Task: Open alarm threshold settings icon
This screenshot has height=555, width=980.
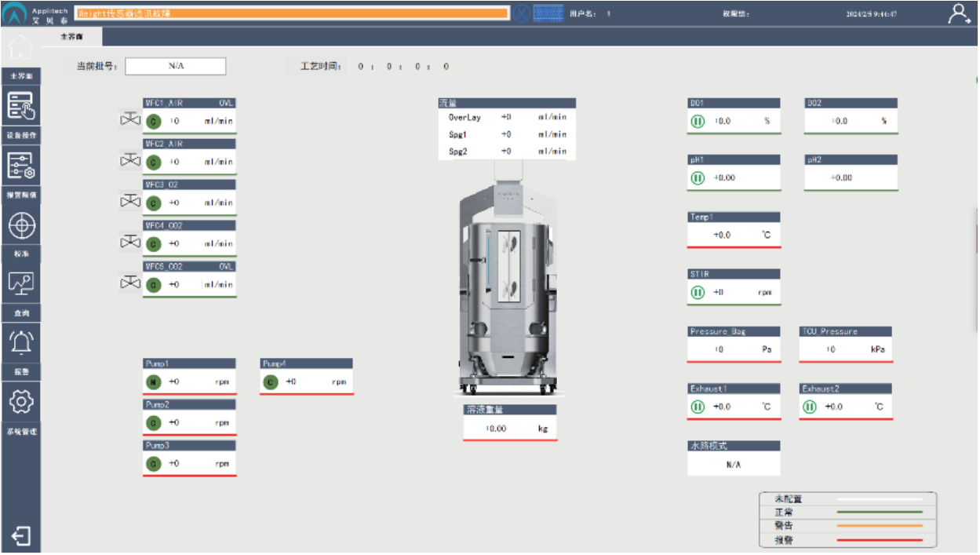Action: pos(21,165)
